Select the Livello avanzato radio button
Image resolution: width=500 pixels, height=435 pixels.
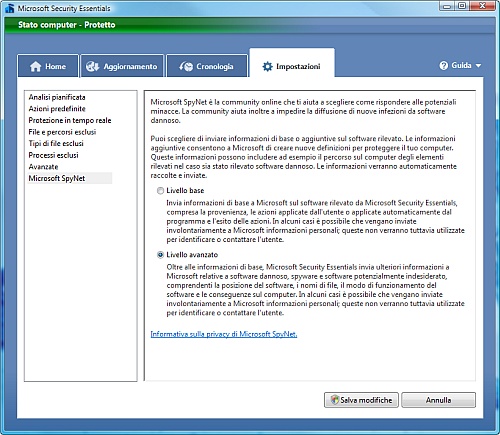tap(160, 255)
